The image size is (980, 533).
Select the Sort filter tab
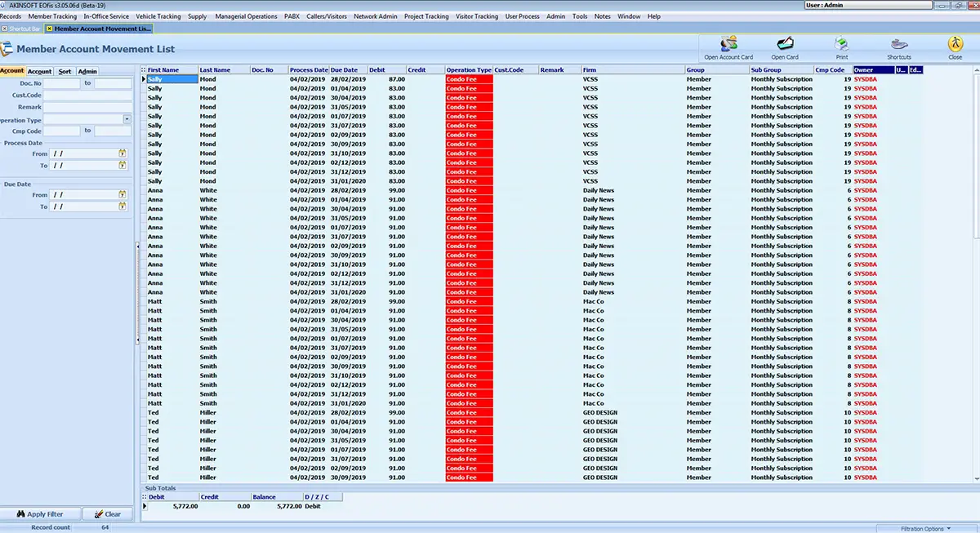65,72
